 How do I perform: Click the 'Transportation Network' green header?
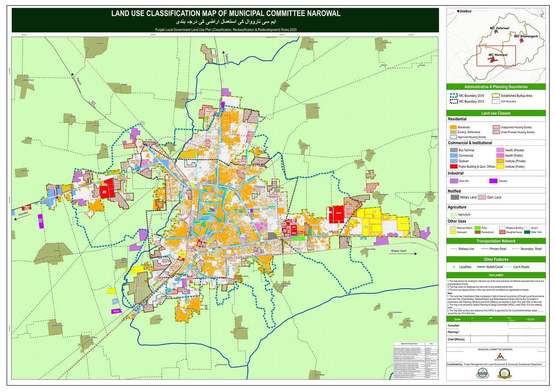point(496,241)
